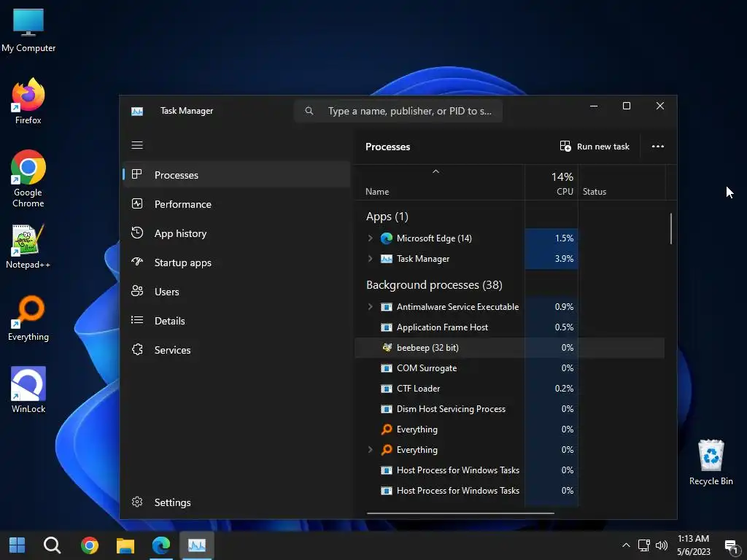Open the Google Chrome desktop shortcut
This screenshot has width=747, height=560.
pyautogui.click(x=28, y=179)
